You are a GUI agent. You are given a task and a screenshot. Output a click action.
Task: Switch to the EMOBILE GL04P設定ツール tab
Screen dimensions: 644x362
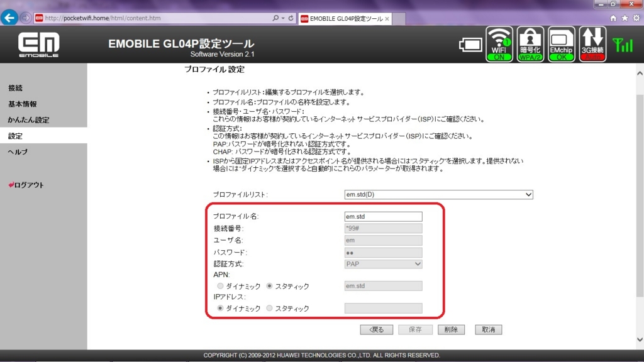(345, 19)
